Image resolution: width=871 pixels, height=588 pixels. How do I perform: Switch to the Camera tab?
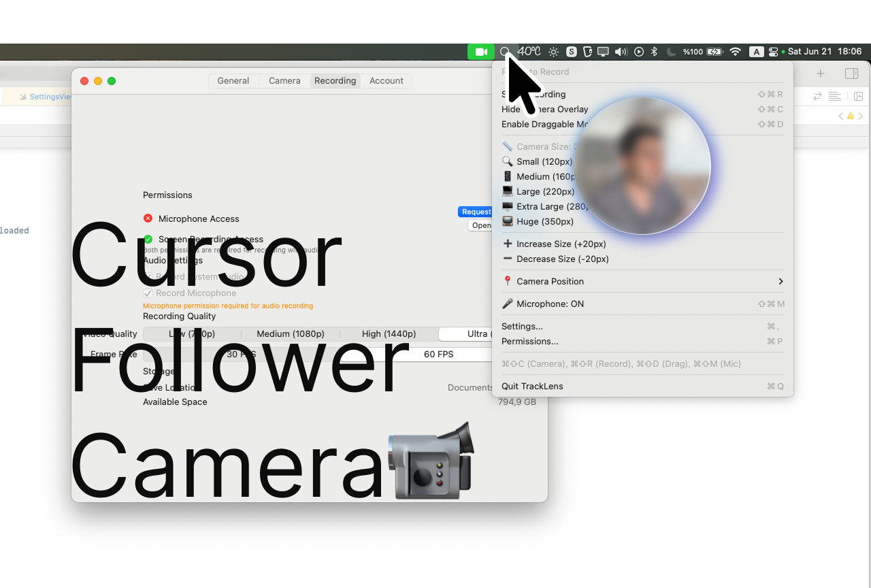[x=284, y=80]
